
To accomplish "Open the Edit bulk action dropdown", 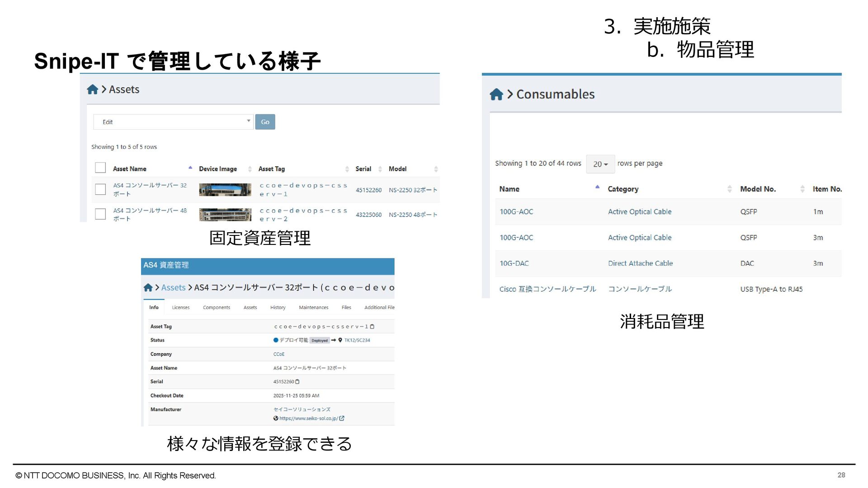I will click(173, 122).
